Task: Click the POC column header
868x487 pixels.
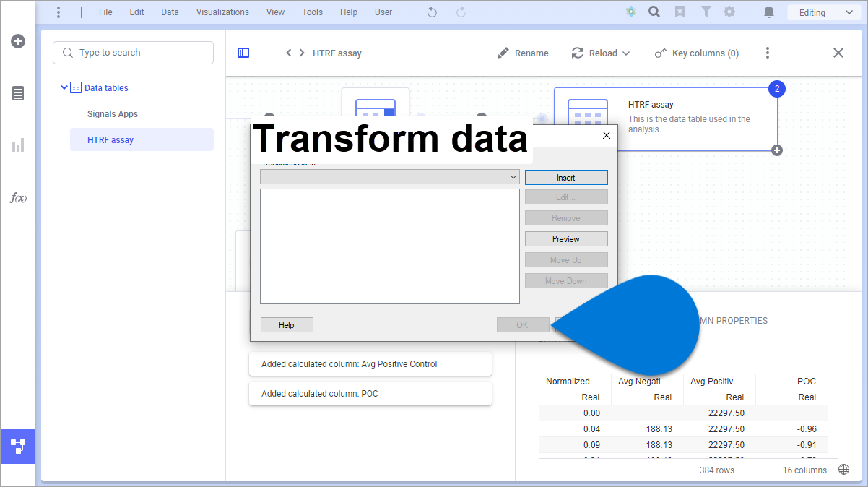Action: click(791, 382)
